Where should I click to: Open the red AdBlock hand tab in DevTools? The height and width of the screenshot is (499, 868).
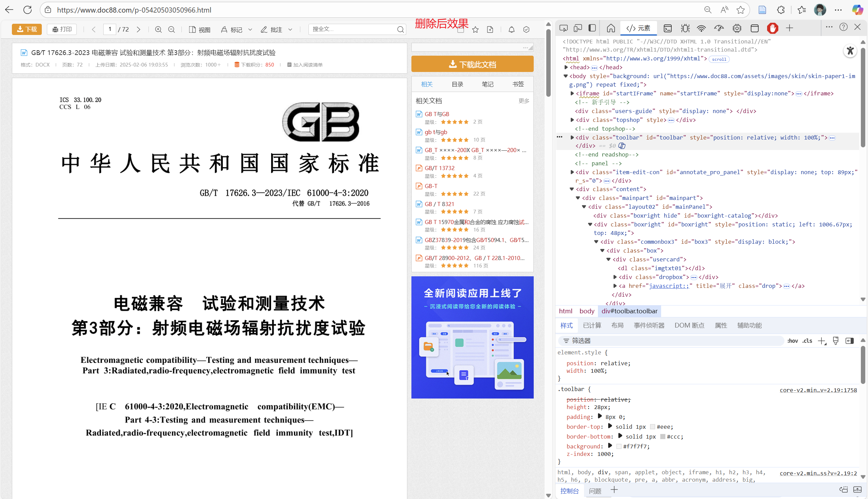[x=772, y=28]
